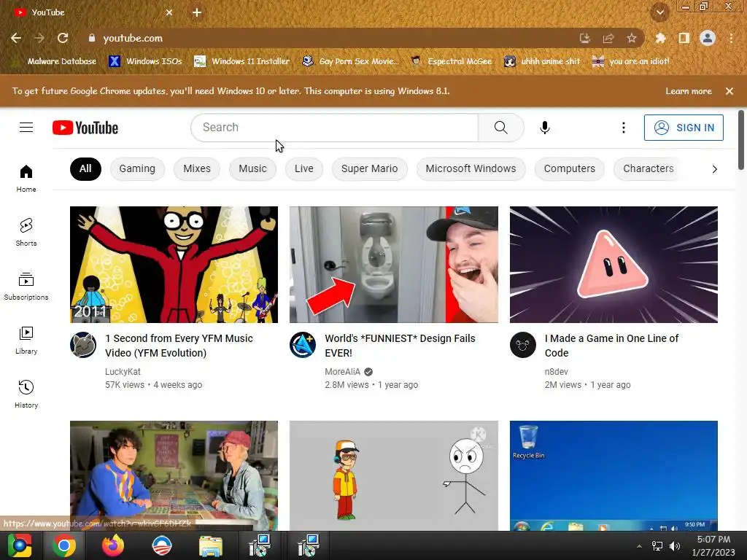Go to Home in sidebar
The height and width of the screenshot is (560, 747).
pyautogui.click(x=26, y=179)
